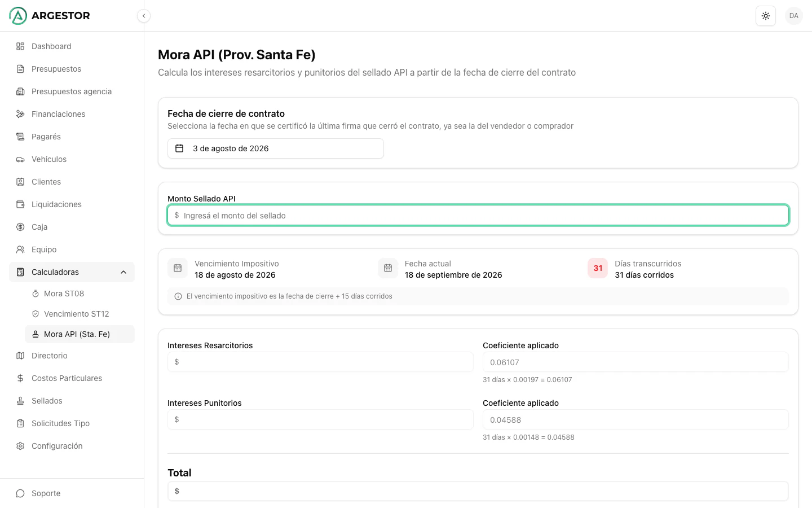Open the Vencimiento ST12 calculator
Image resolution: width=812 pixels, height=508 pixels.
point(80,314)
